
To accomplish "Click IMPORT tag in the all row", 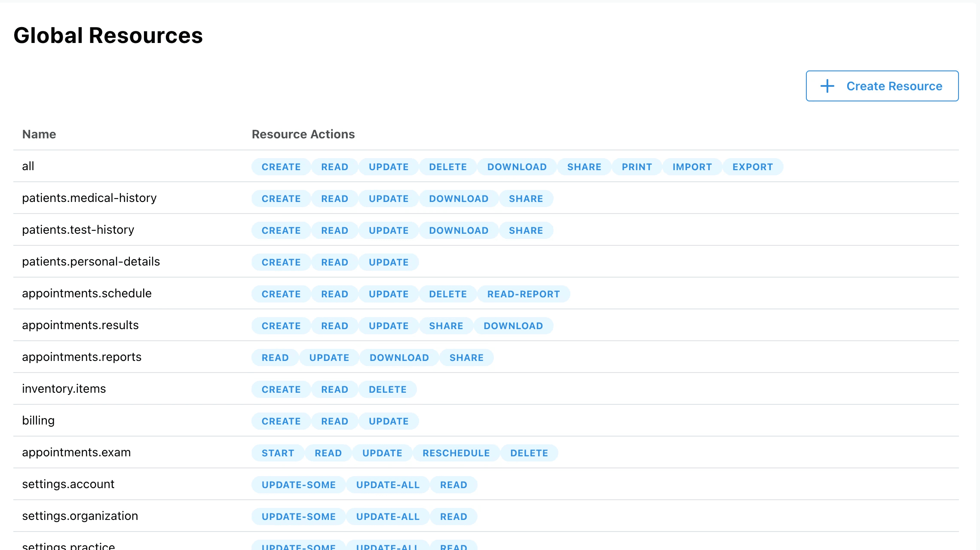I will [692, 167].
